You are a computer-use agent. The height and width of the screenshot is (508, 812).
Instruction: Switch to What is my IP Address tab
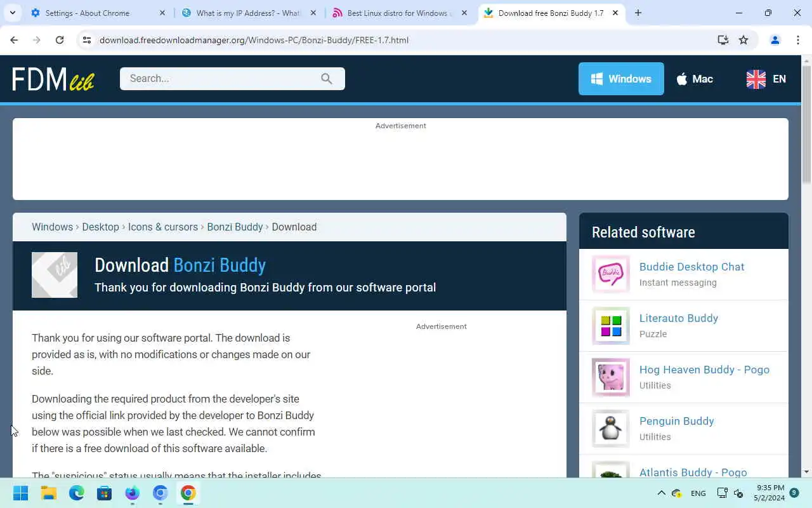[249, 13]
